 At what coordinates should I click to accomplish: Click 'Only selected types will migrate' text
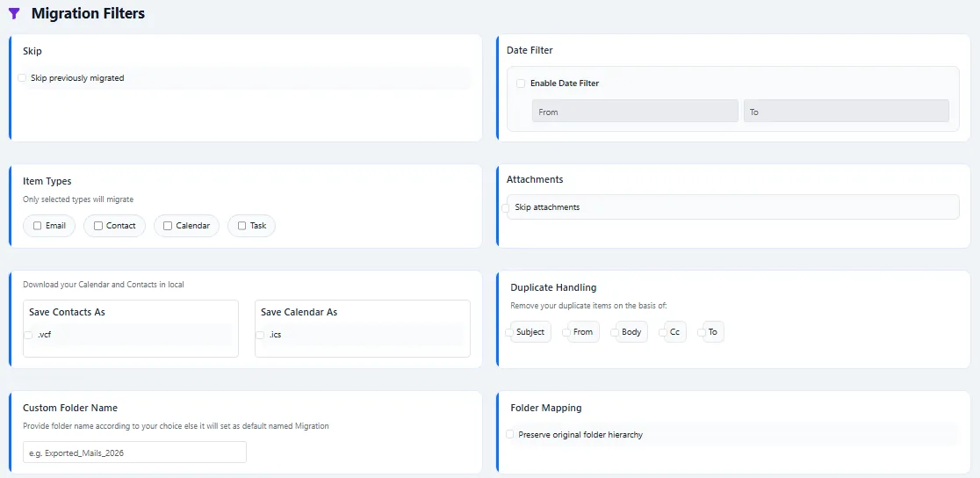tap(78, 199)
